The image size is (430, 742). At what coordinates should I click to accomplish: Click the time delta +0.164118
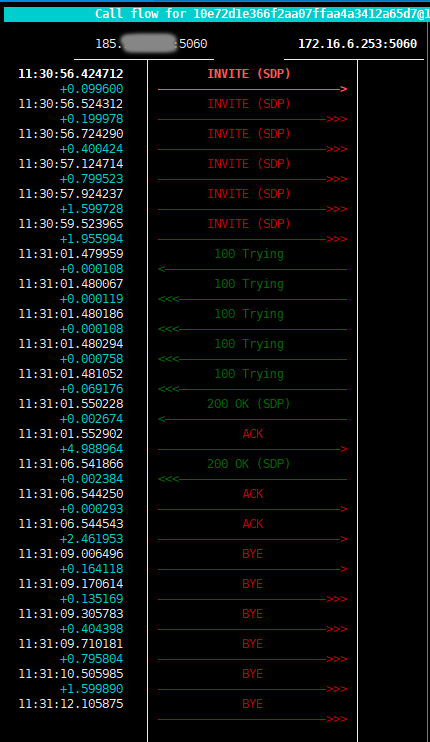click(91, 569)
